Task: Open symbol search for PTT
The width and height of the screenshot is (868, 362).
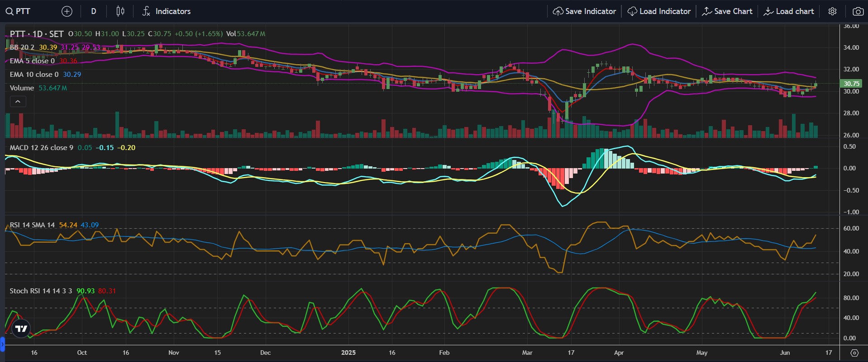Action: pyautogui.click(x=18, y=11)
